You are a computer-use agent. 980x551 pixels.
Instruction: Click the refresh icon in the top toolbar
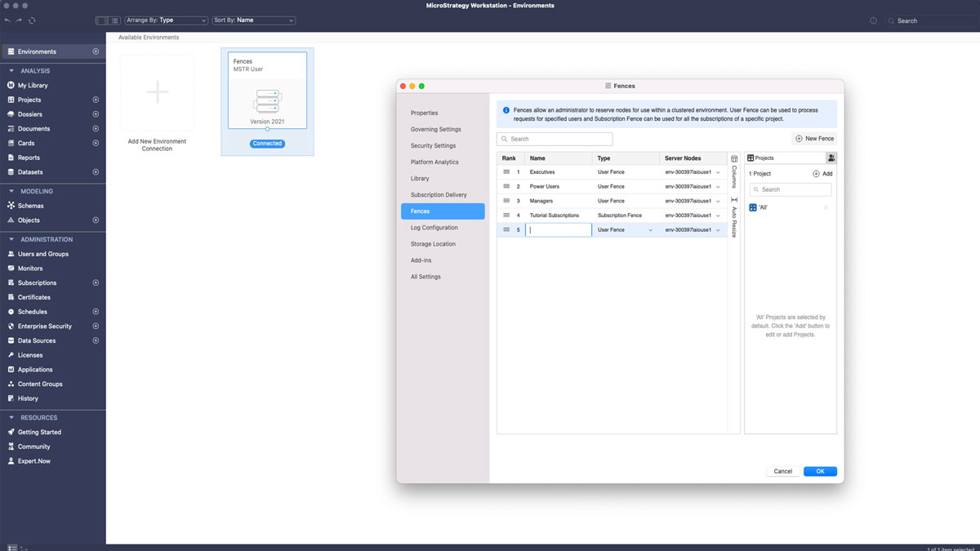[31, 21]
